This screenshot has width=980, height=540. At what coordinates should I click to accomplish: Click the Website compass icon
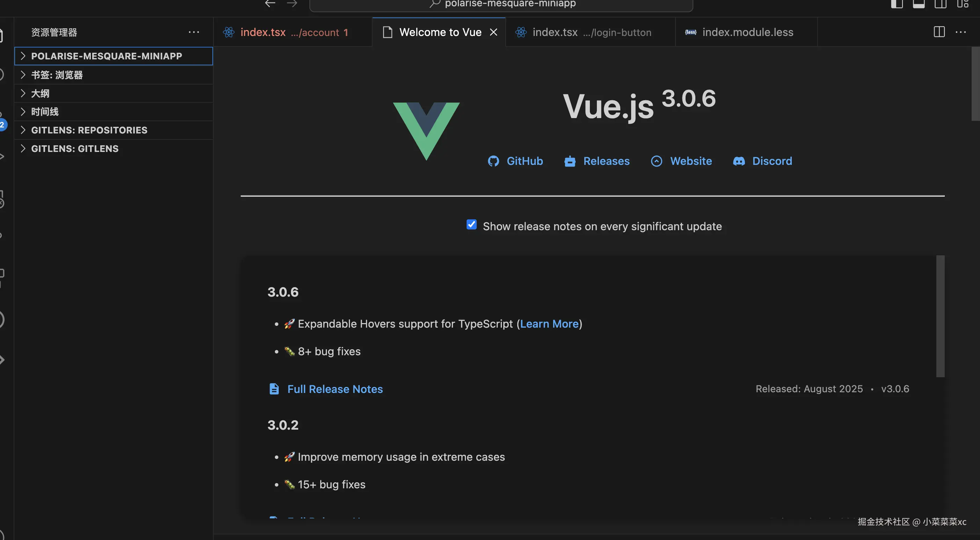pyautogui.click(x=656, y=161)
